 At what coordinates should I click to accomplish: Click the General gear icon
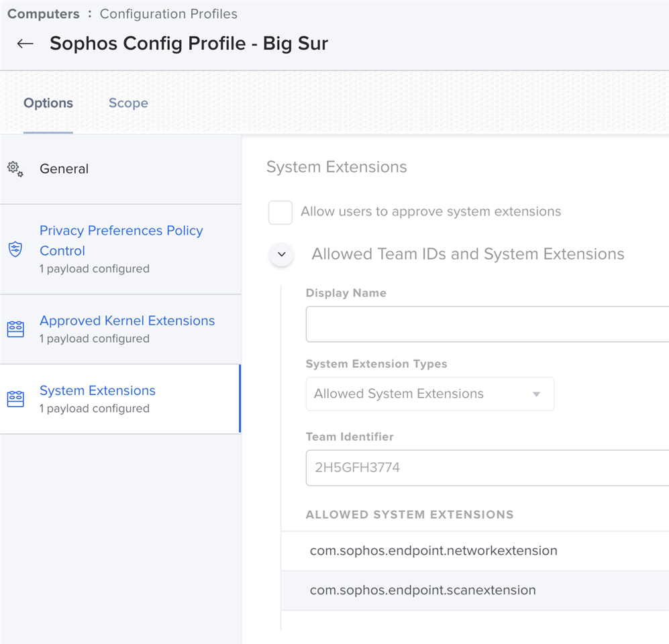(15, 169)
